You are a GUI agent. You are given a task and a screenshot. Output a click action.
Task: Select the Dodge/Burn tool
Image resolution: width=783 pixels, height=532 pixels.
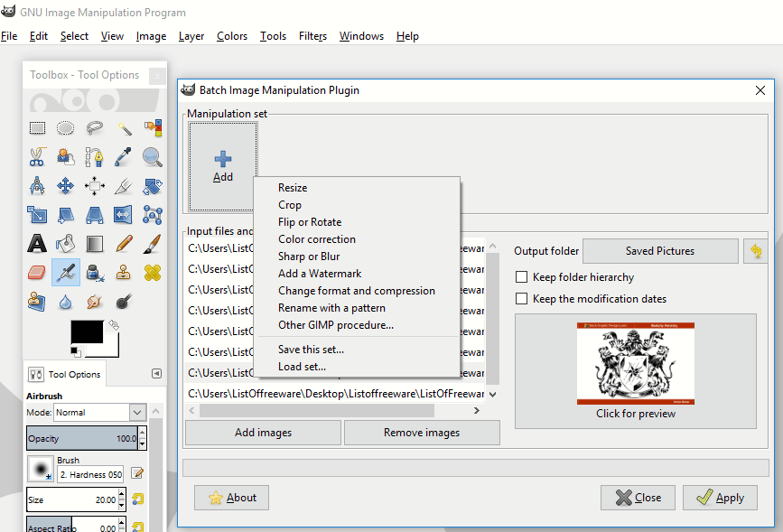(124, 302)
